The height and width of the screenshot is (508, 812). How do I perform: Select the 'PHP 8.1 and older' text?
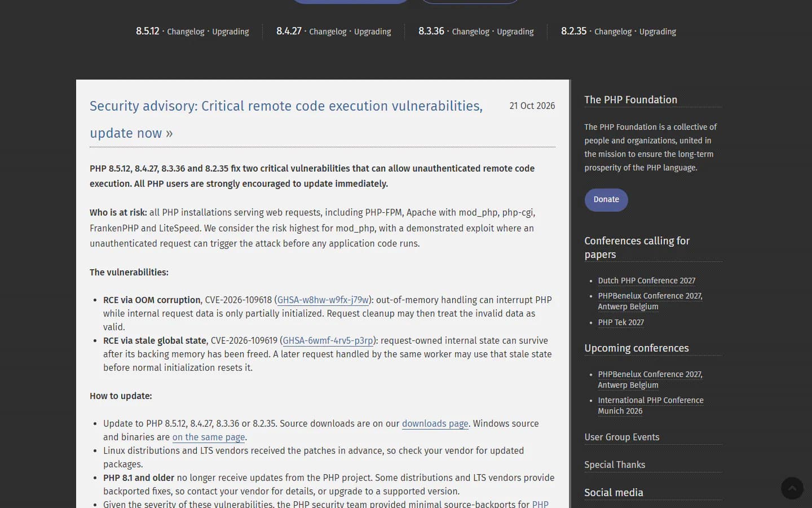coord(139,478)
